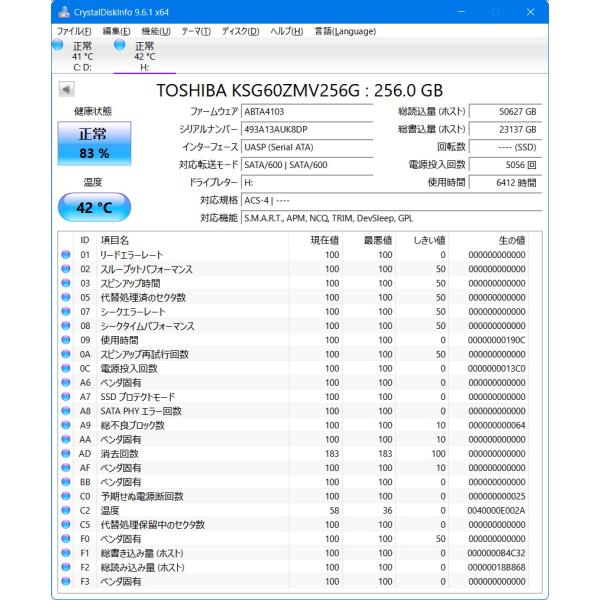Click the drive letter field H:
Image resolution: width=600 pixels, height=600 pixels.
click(307, 183)
